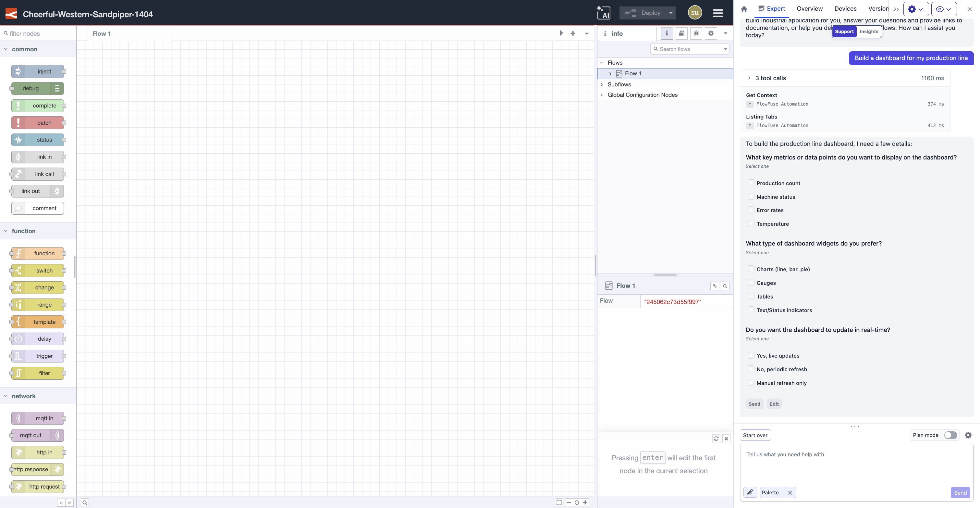
Task: Collapse the common palette category
Action: pos(38,49)
